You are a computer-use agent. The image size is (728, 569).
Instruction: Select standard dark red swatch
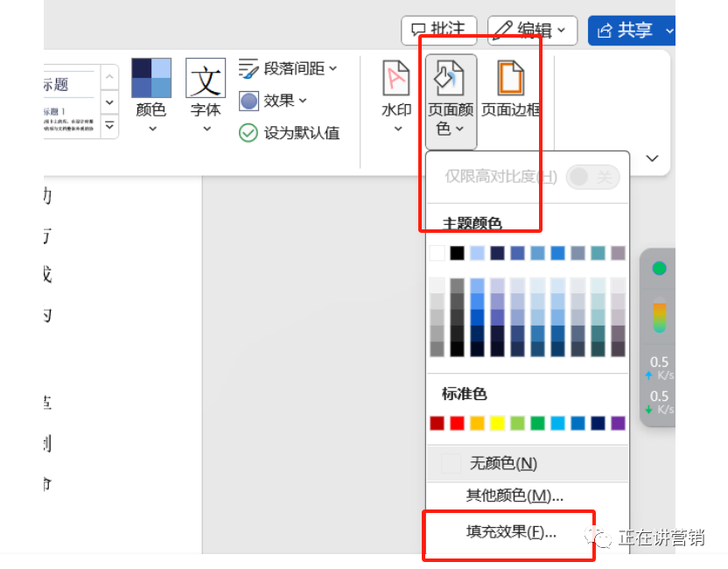pyautogui.click(x=437, y=423)
